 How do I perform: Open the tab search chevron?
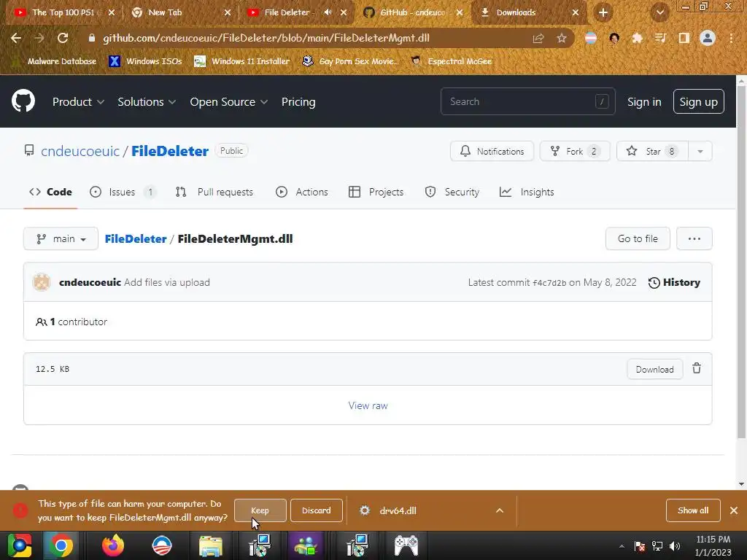point(659,13)
